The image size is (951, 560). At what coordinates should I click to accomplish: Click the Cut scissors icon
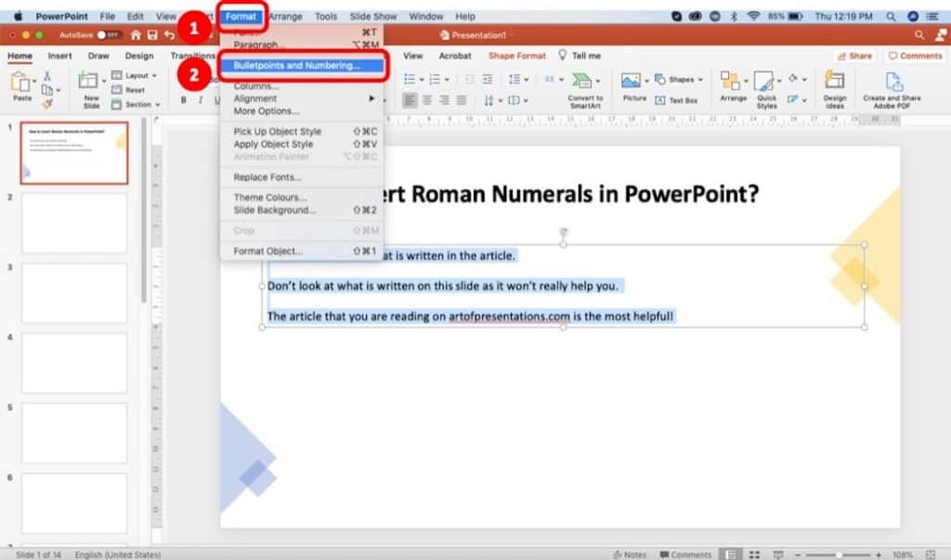46,76
